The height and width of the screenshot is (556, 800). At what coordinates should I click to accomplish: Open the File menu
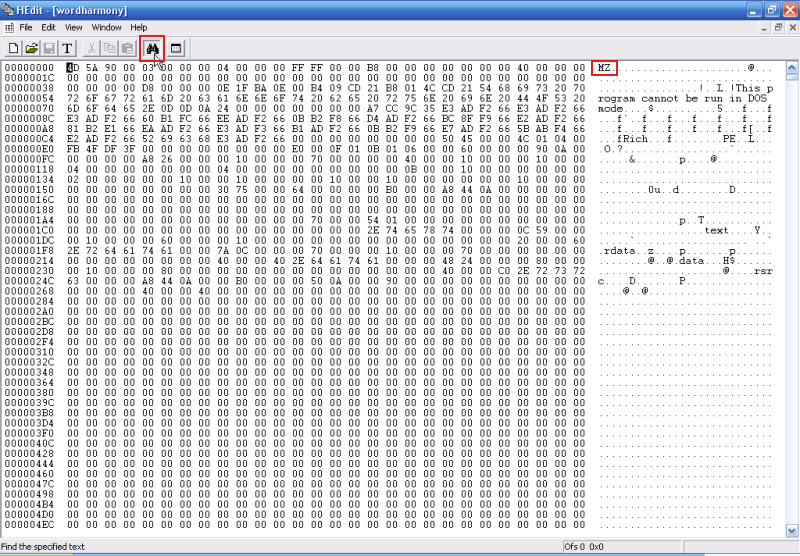(x=26, y=28)
